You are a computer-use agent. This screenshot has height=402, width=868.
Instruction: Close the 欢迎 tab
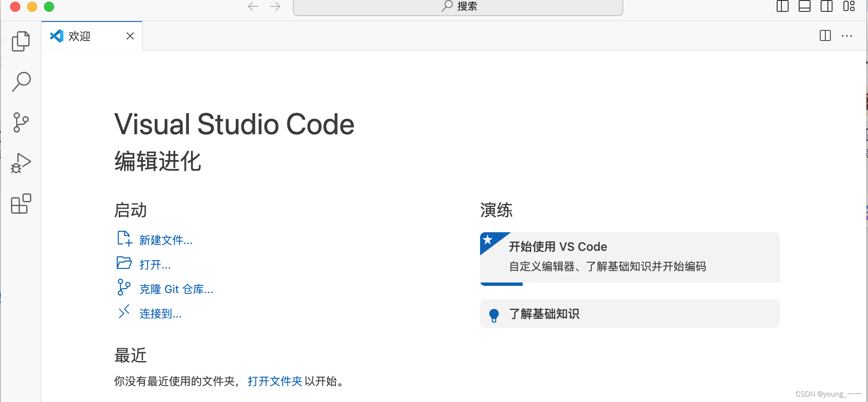point(130,36)
